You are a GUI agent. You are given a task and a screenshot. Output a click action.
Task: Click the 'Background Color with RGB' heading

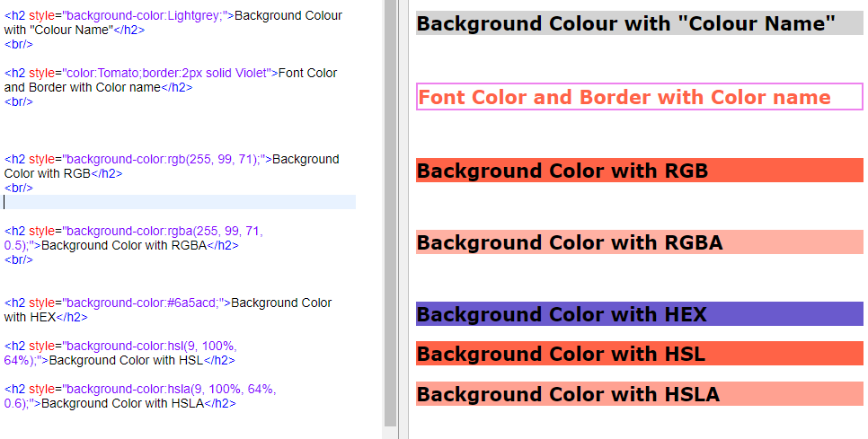click(640, 171)
